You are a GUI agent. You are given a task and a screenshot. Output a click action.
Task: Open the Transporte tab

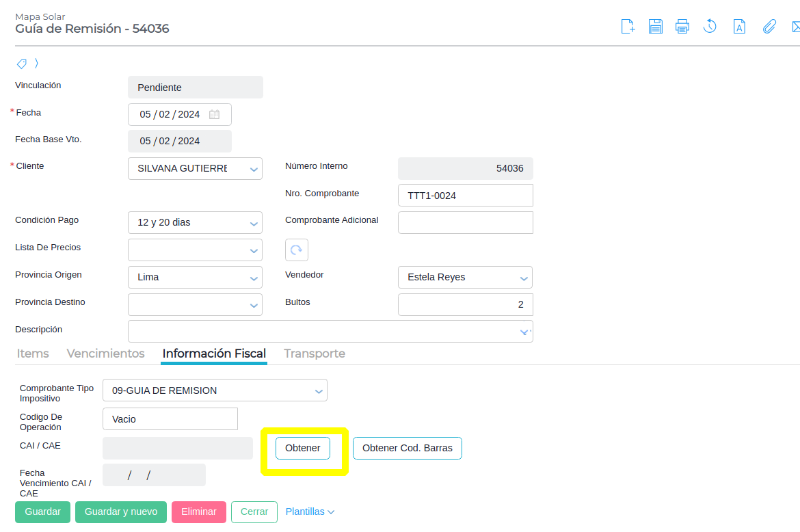tap(315, 354)
